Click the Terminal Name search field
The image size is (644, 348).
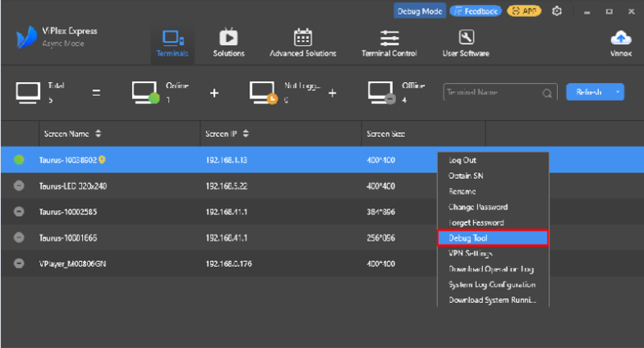[491, 93]
